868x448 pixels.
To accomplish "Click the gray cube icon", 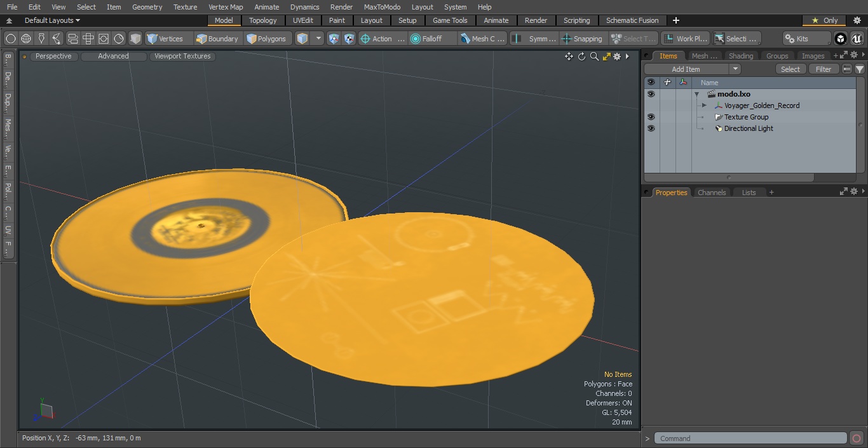I will [x=135, y=39].
